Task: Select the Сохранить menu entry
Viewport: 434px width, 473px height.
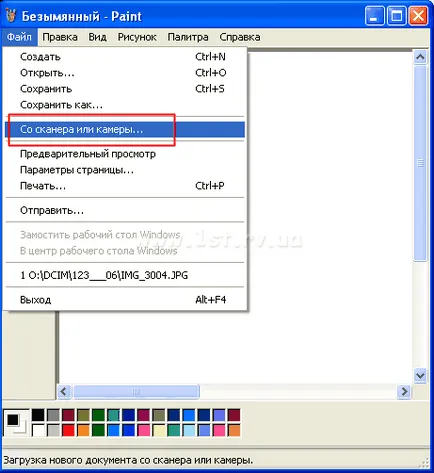Action: coord(125,89)
